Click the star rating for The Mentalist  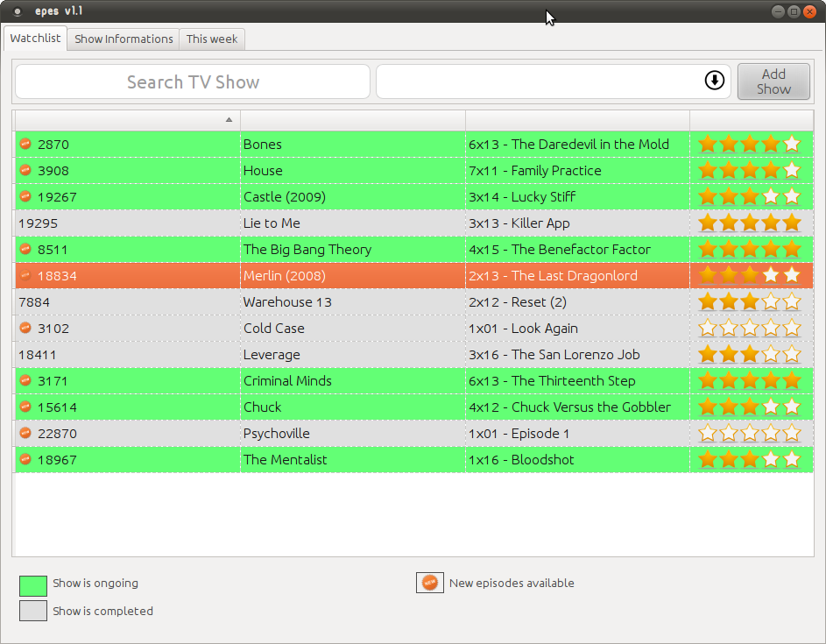[x=749, y=459]
